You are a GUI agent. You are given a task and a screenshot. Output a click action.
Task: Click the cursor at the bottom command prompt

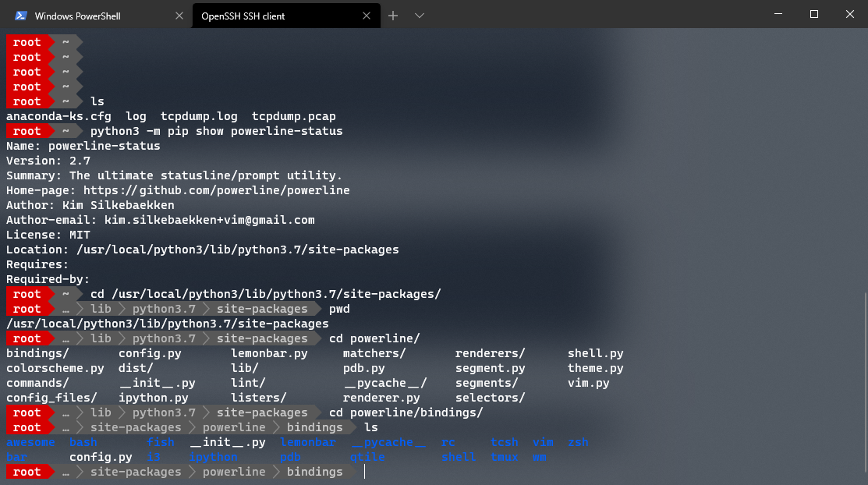(363, 471)
